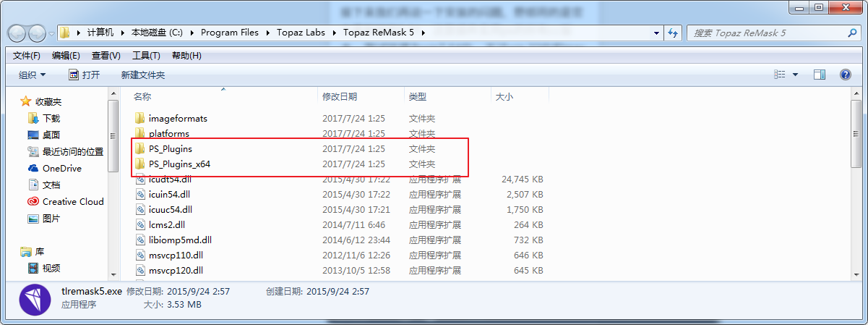
Task: Click the 下载 folder icon
Action: [33, 118]
